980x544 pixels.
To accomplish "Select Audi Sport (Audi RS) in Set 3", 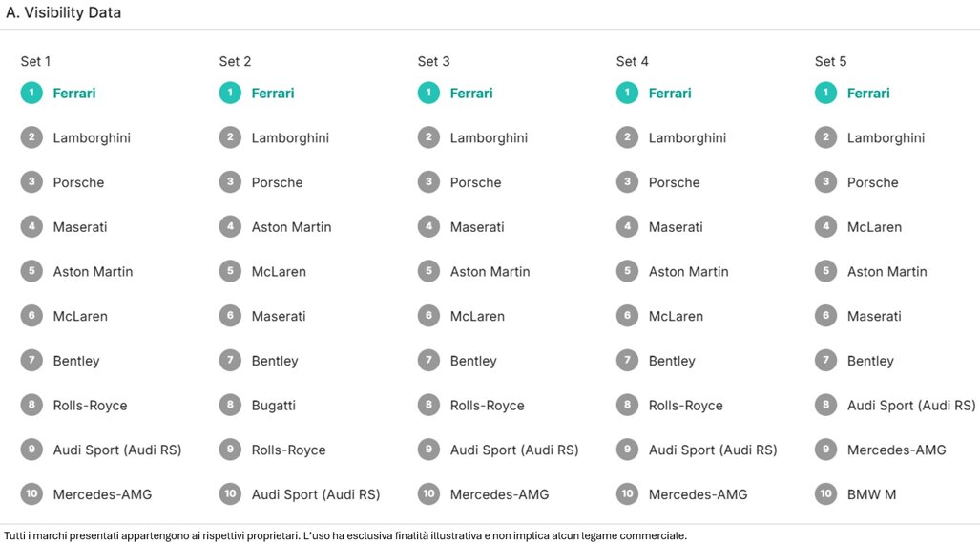I will click(514, 450).
